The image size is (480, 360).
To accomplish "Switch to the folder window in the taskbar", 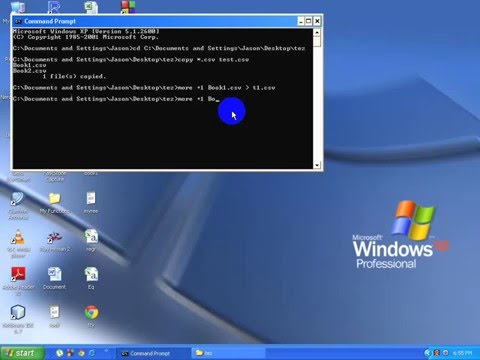I will click(x=228, y=353).
